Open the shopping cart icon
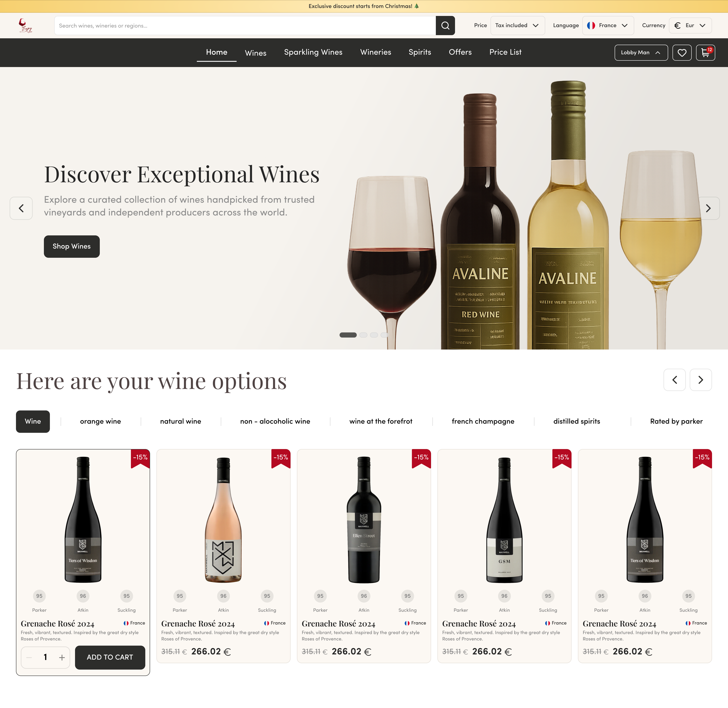Image resolution: width=728 pixels, height=708 pixels. (x=705, y=53)
